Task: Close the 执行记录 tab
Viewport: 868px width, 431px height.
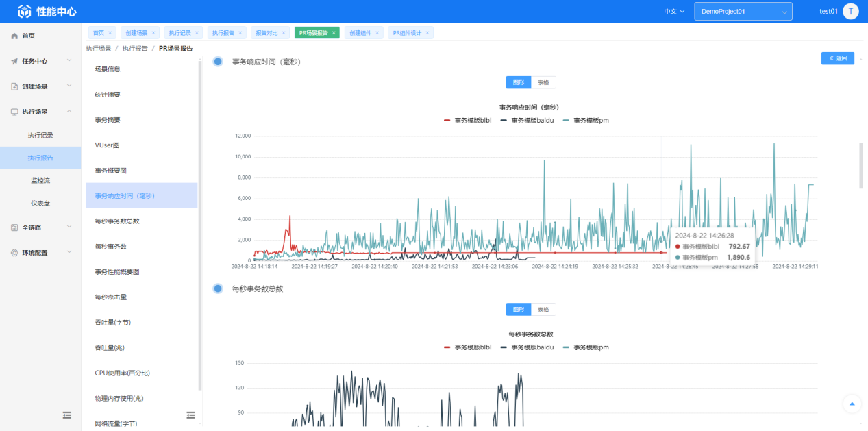Action: click(197, 33)
